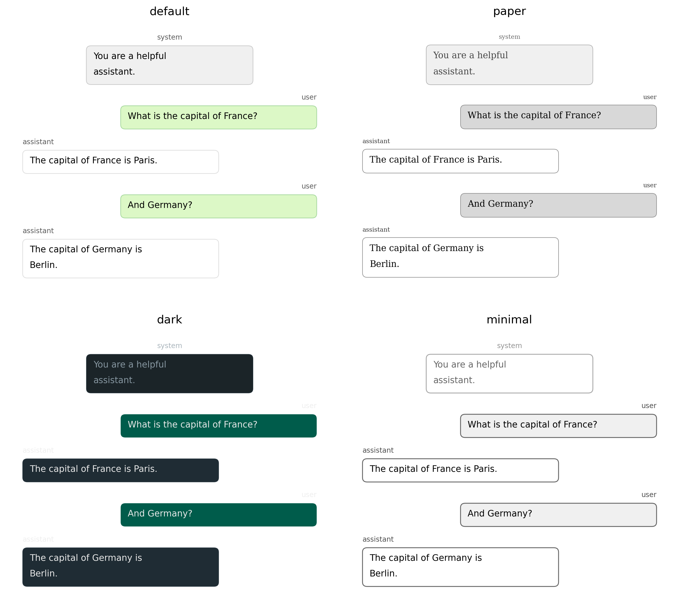The image size is (679, 616).
Task: Click the paper theme's 'And Germany?' gray bubble
Action: (558, 205)
